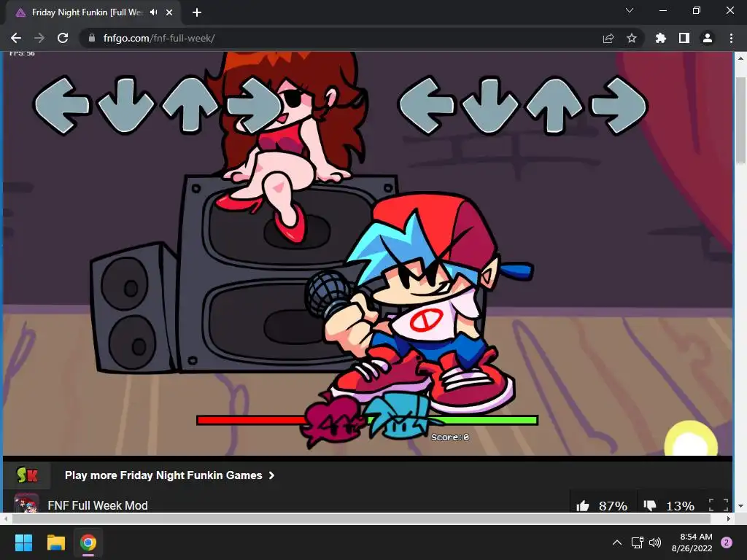Image resolution: width=747 pixels, height=560 pixels.
Task: Select the Friday Night Funkin tab
Action: pyautogui.click(x=93, y=12)
